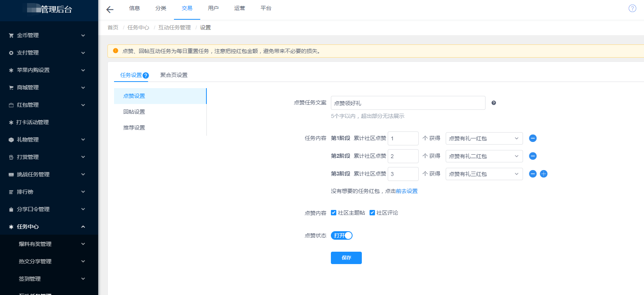Click the 商城管理 cart icon
Viewport: 644px width, 295px height.
[11, 87]
